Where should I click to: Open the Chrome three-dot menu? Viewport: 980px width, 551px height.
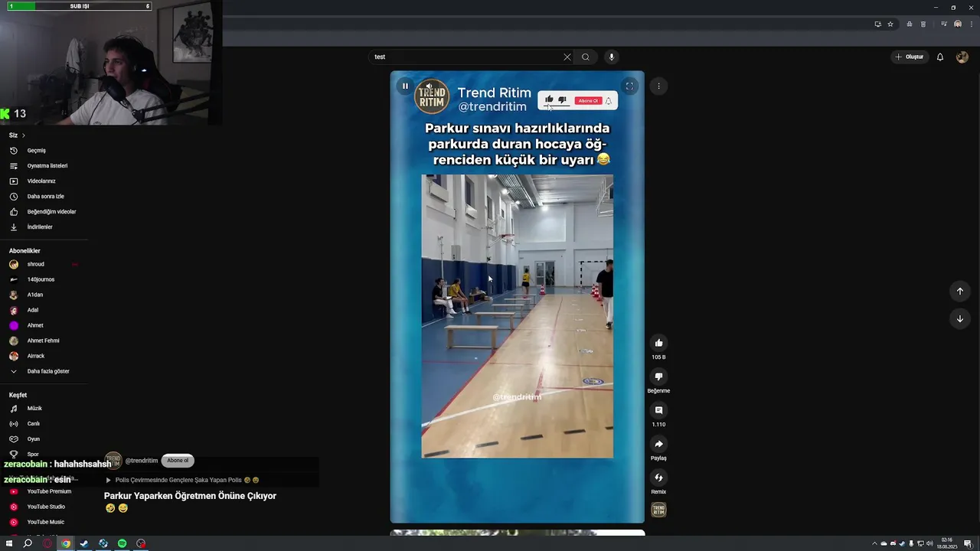(971, 24)
